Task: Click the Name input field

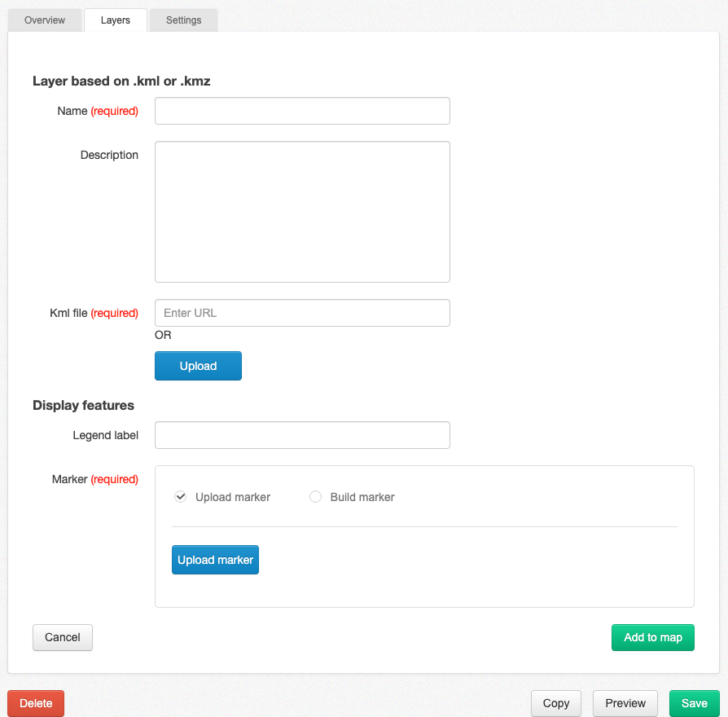Action: pos(301,111)
